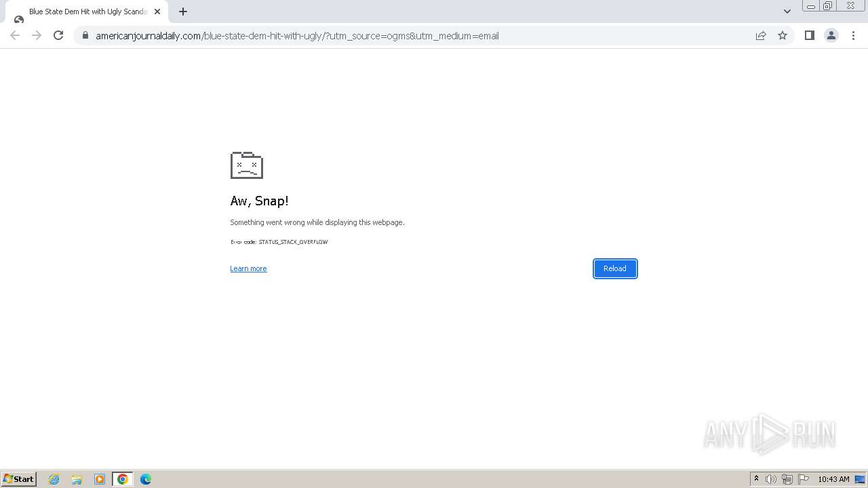The image size is (868, 488).
Task: Launch Microsoft Edge from the taskbar
Action: tap(146, 479)
